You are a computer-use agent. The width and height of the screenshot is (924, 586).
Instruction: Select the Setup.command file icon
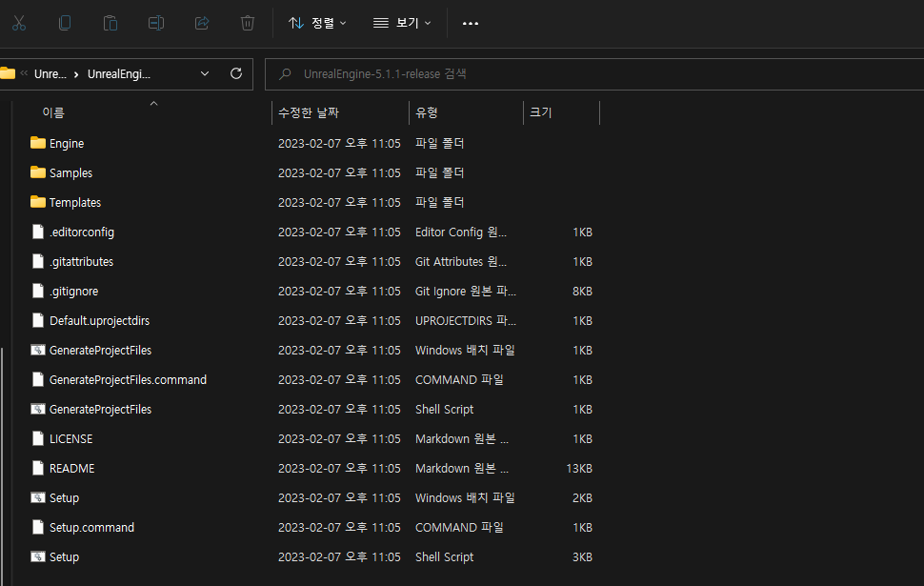pyautogui.click(x=38, y=527)
